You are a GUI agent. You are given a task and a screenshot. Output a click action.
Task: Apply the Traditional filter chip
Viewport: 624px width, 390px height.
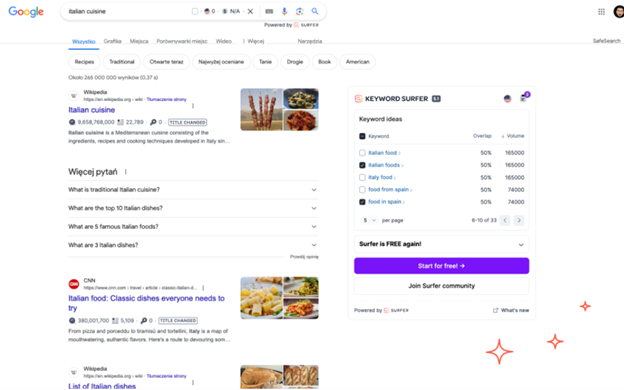122,62
